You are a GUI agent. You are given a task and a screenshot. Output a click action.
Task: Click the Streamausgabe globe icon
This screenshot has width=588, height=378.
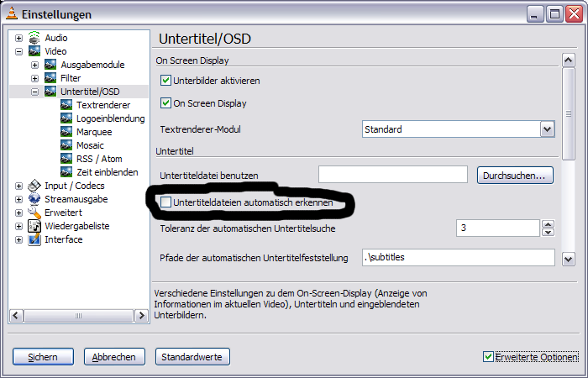34,199
